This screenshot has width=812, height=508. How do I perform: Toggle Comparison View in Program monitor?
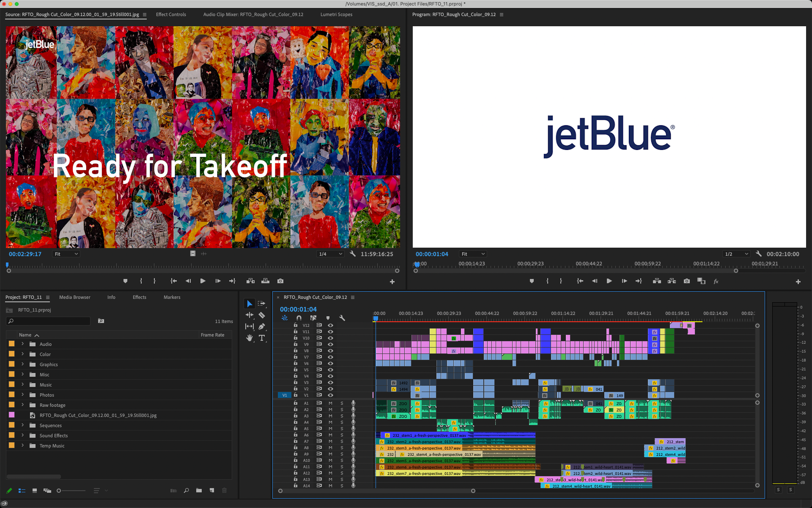pyautogui.click(x=701, y=281)
